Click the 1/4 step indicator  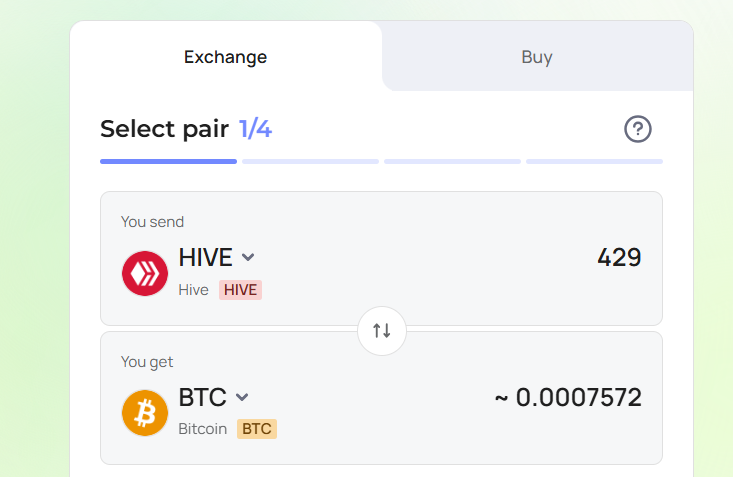255,129
